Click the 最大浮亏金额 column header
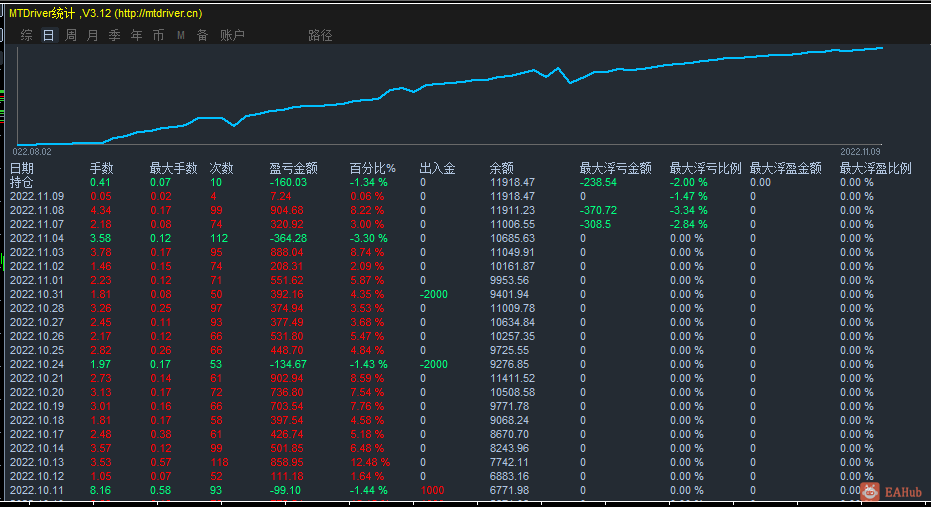931x507 pixels. [615, 168]
